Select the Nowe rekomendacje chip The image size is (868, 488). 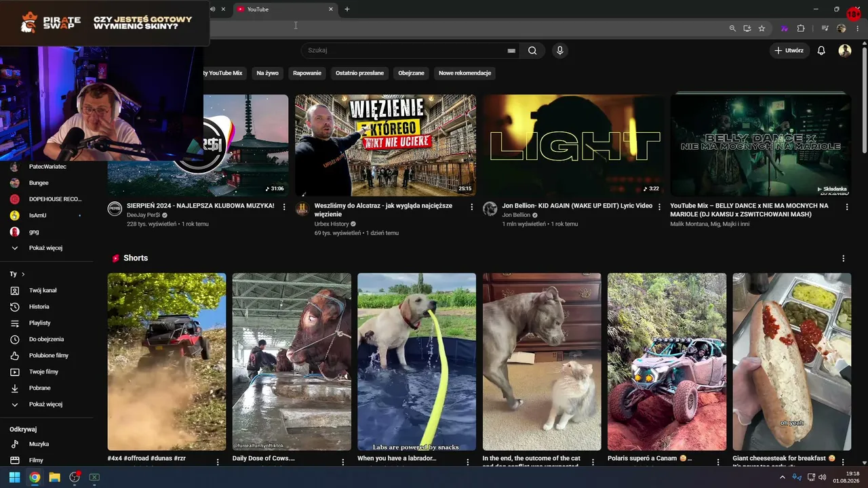point(465,73)
